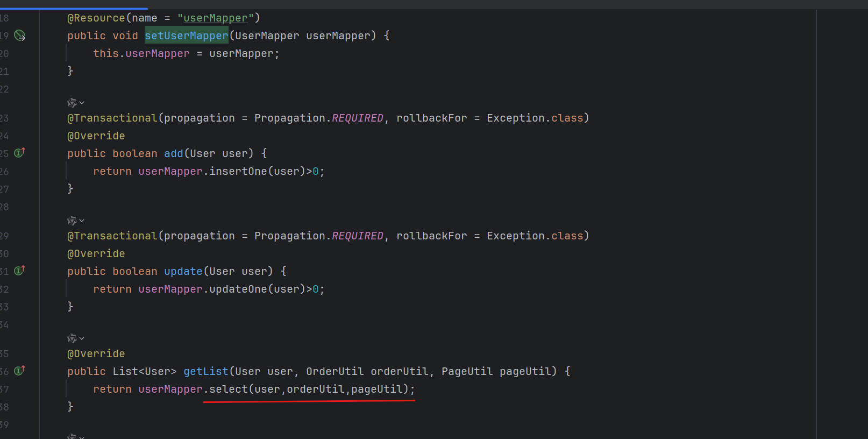This screenshot has width=868, height=439.
Task: Click the @Resource annotation at the top
Action: (x=96, y=18)
